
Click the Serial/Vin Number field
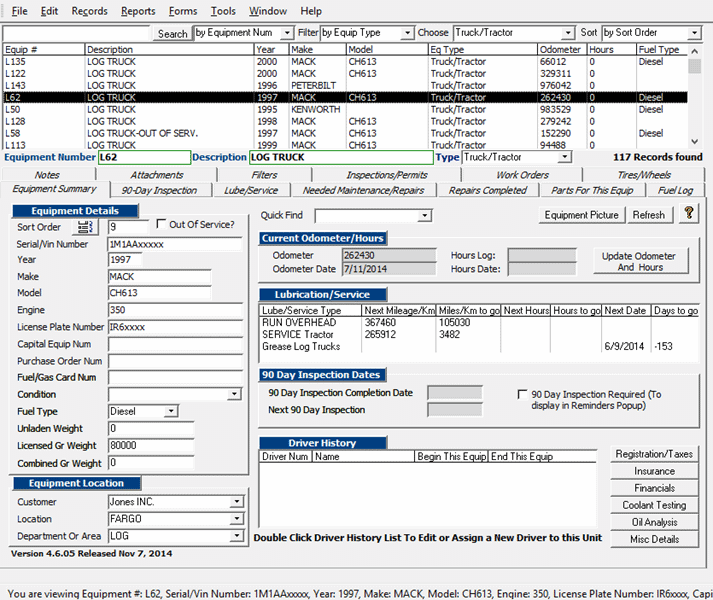tap(175, 244)
